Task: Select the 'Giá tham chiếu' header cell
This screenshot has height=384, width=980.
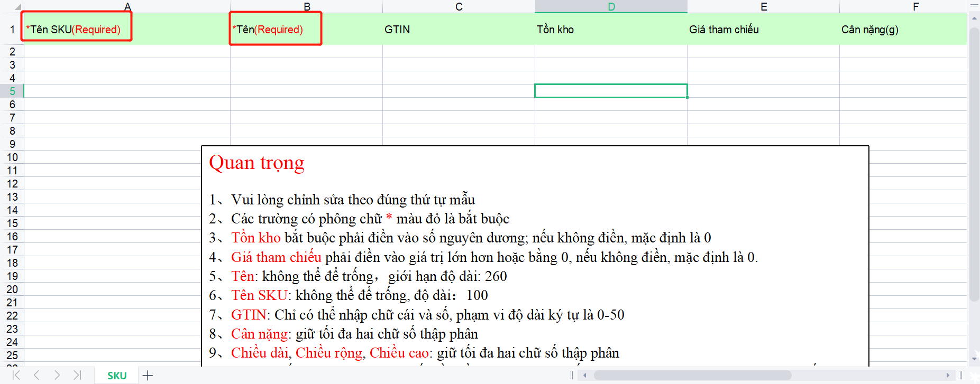Action: (x=763, y=30)
